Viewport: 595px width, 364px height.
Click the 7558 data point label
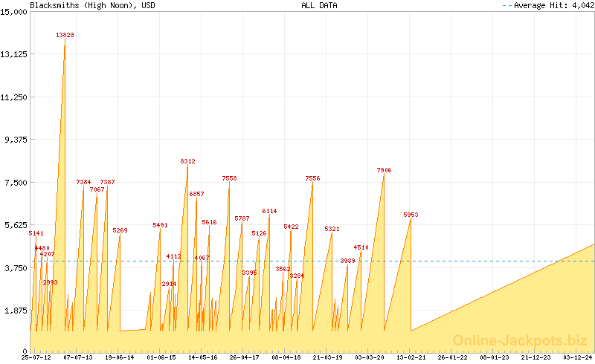click(x=229, y=178)
